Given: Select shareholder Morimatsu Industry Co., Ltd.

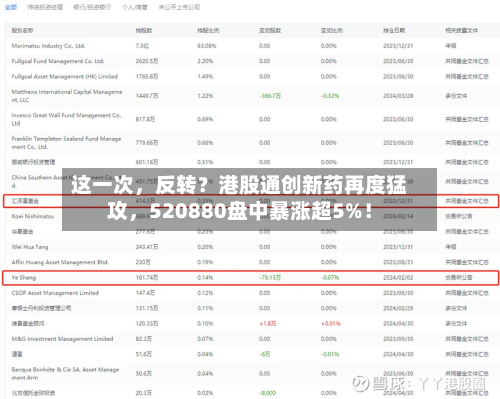Looking at the screenshot, I should [48, 46].
